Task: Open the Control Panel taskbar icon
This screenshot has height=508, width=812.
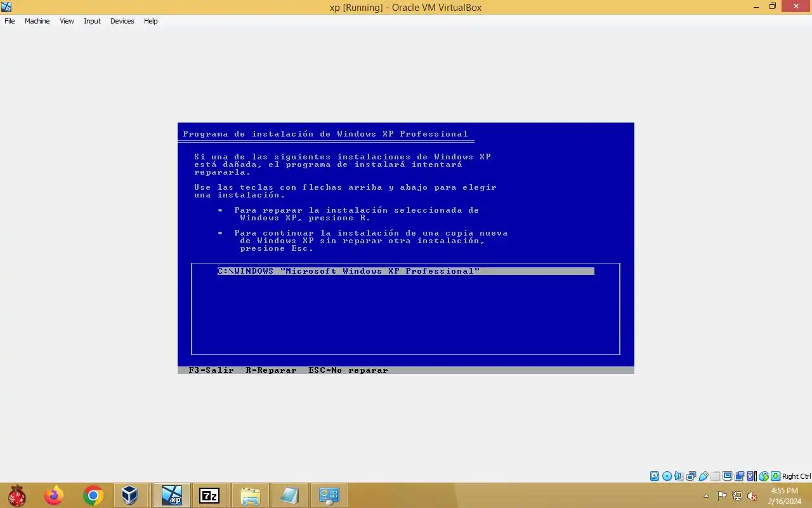Action: pyautogui.click(x=329, y=495)
